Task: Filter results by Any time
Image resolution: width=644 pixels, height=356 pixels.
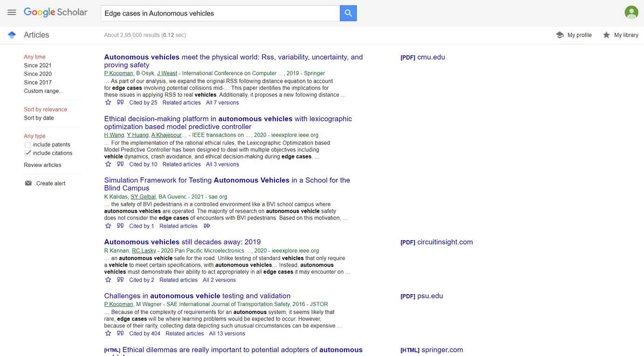Action: [34, 57]
